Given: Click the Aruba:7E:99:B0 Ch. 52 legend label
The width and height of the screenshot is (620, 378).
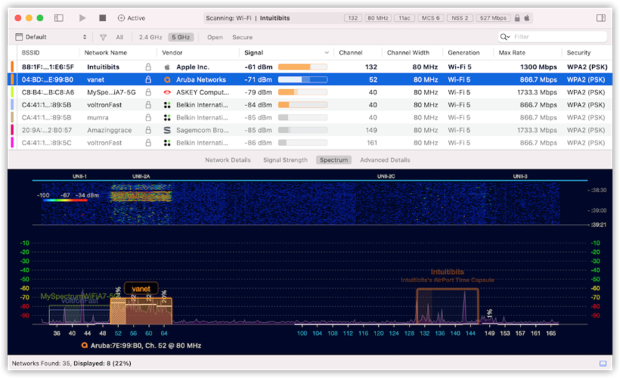Looking at the screenshot, I should (x=141, y=346).
